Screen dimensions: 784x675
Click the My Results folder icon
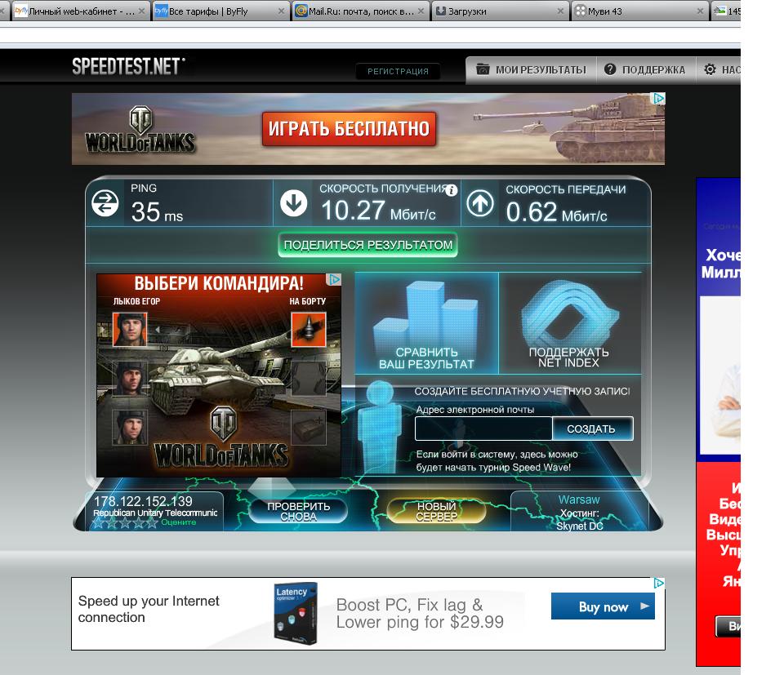click(483, 69)
